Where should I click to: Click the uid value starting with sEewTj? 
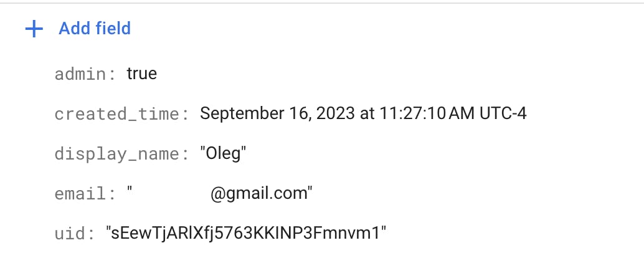[246, 234]
